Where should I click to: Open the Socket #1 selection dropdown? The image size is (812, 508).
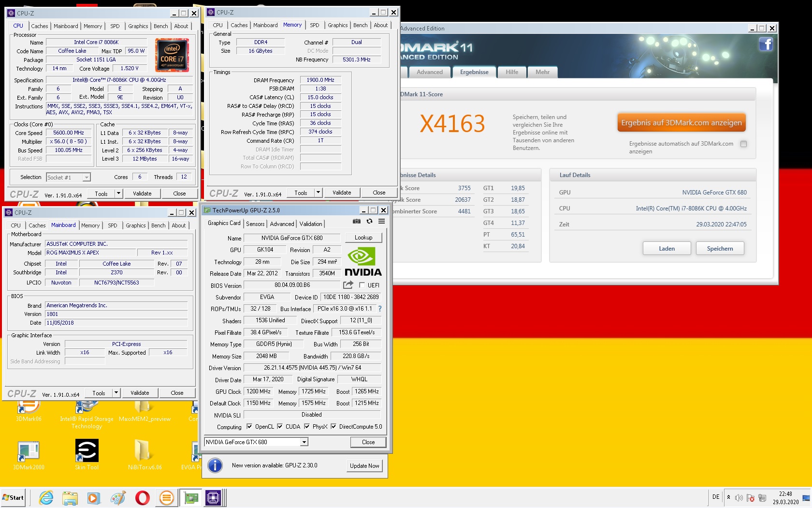[x=68, y=178]
